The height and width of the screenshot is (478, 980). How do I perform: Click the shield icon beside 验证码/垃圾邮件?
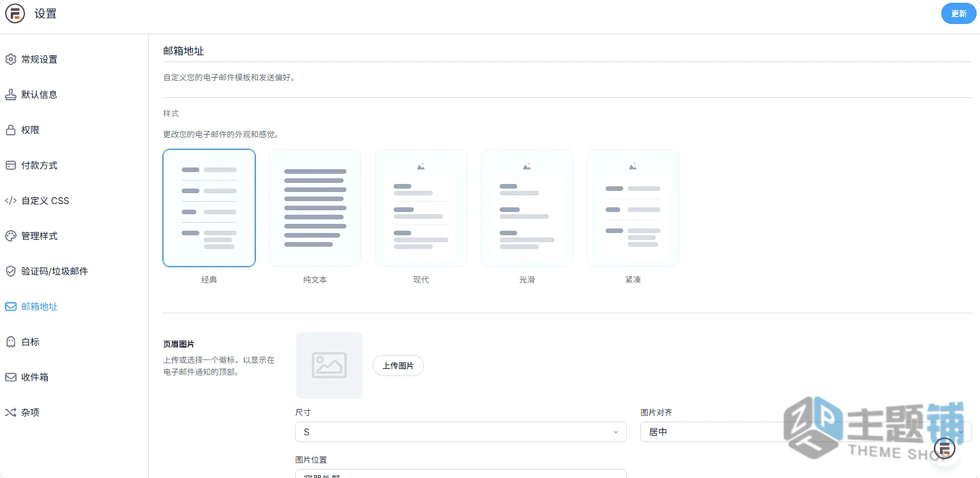click(11, 271)
